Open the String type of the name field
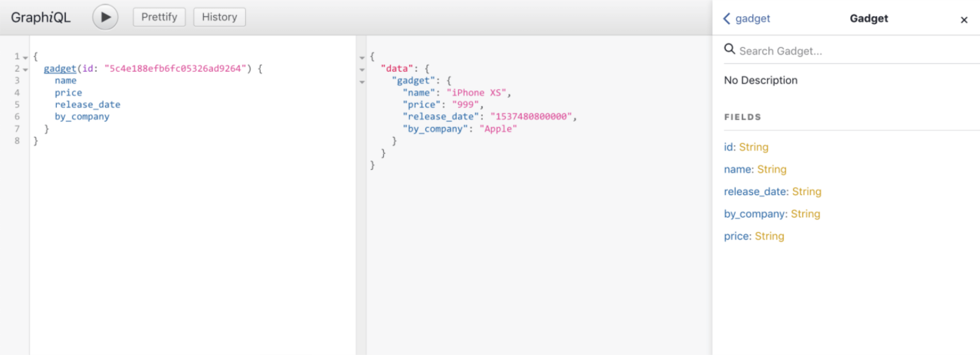980x355 pixels. click(772, 169)
